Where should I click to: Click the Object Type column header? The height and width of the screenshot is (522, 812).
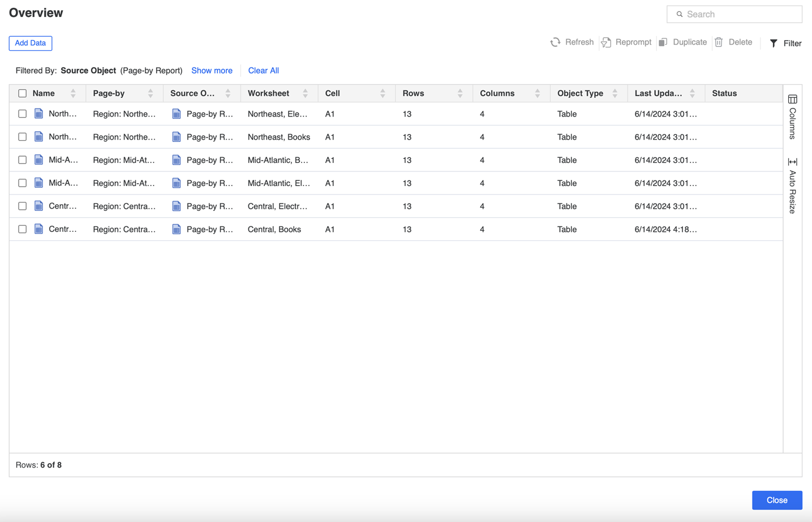(x=580, y=93)
